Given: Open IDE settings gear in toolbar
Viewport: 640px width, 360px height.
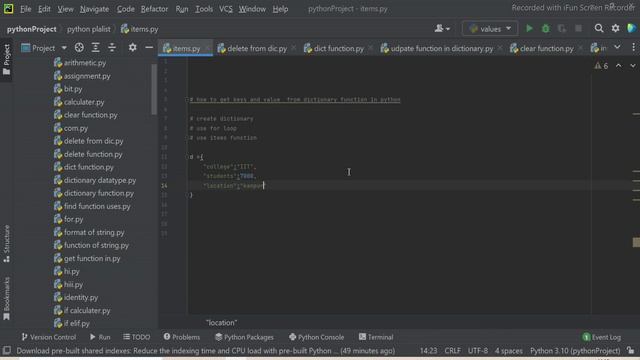Looking at the screenshot, I should pyautogui.click(x=615, y=28).
